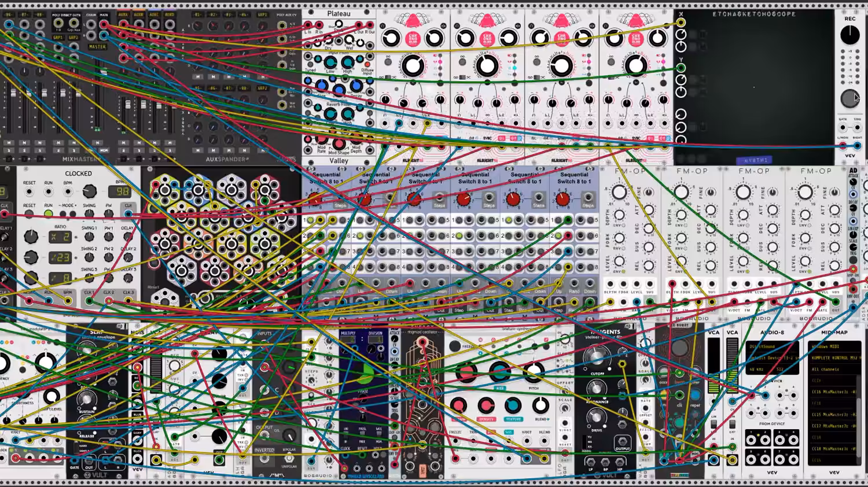This screenshot has width=868, height=487.
Task: Click the red step knob on first Sequential Switch
Action: [x=315, y=200]
